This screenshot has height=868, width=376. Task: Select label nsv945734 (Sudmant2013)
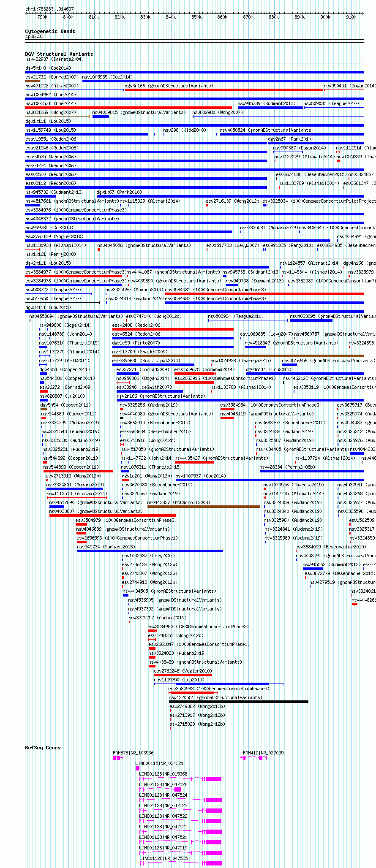pos(106,547)
